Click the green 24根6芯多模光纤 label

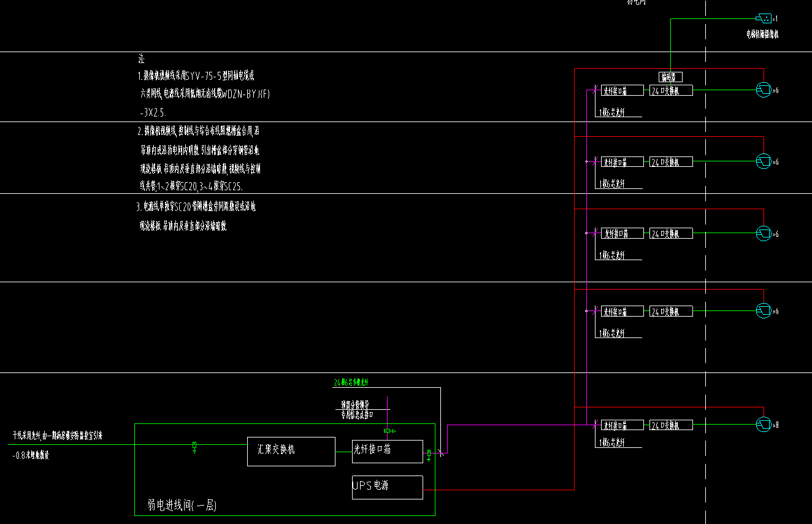click(x=351, y=382)
